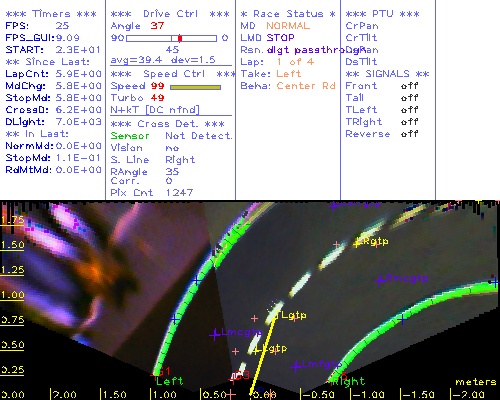Click the Lmfgtp purple cross marker

pyautogui.click(x=296, y=367)
